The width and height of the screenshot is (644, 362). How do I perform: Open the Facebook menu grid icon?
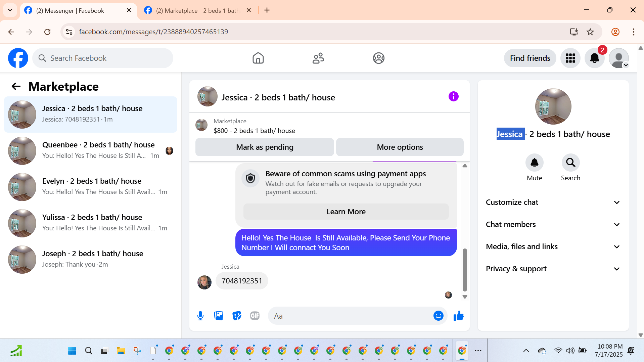tap(570, 58)
